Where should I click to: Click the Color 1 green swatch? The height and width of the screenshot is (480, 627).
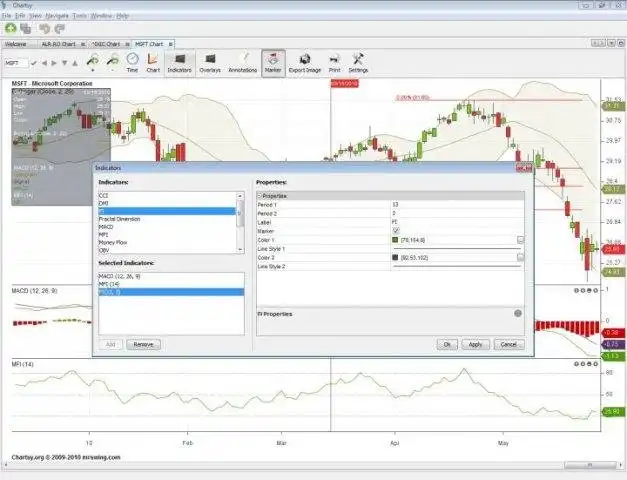point(395,240)
